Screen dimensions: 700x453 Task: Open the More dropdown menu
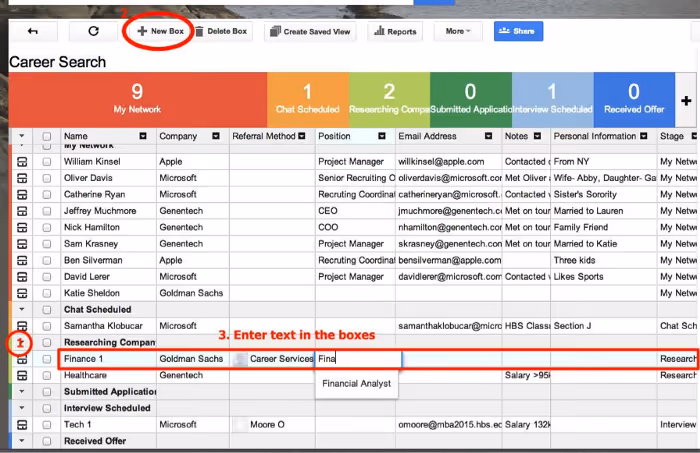point(458,31)
